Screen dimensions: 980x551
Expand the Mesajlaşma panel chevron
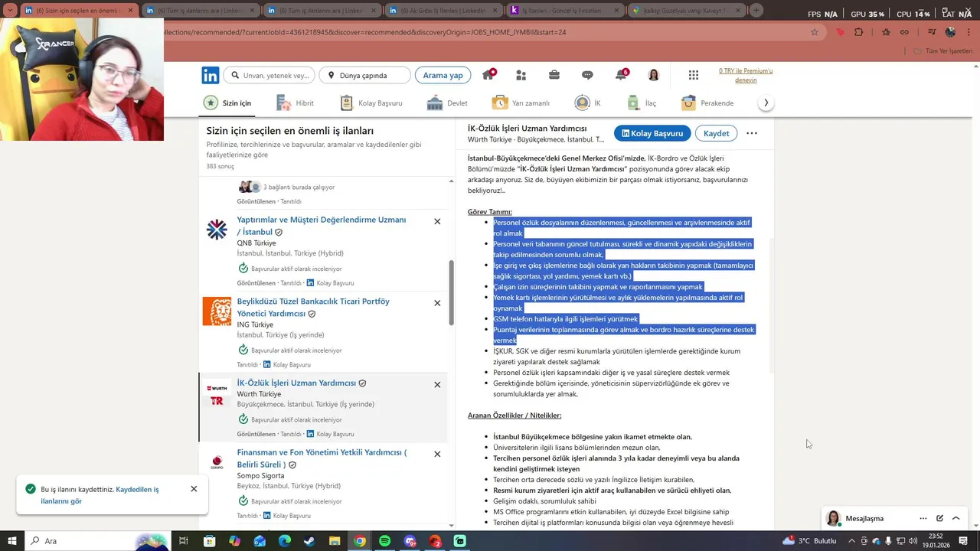tap(955, 518)
